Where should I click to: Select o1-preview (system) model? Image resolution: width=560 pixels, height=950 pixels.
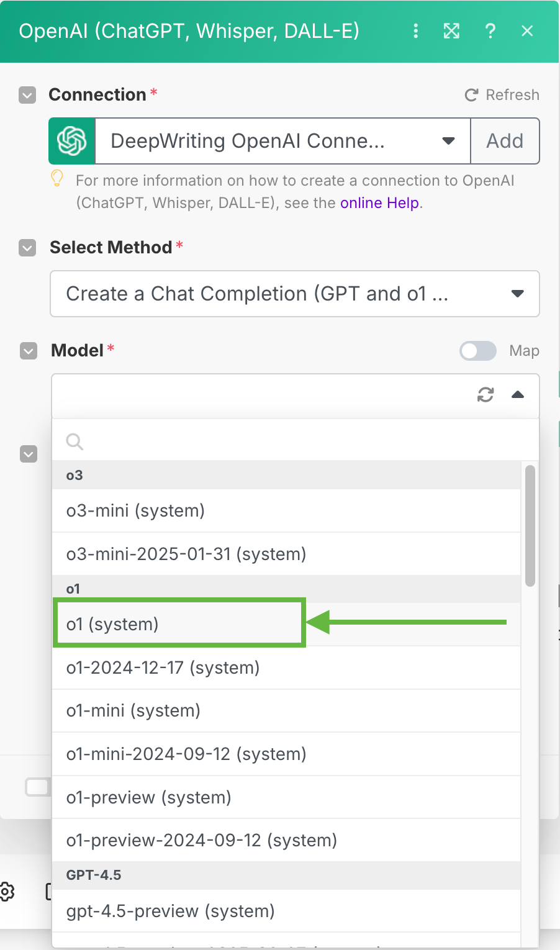tap(286, 797)
